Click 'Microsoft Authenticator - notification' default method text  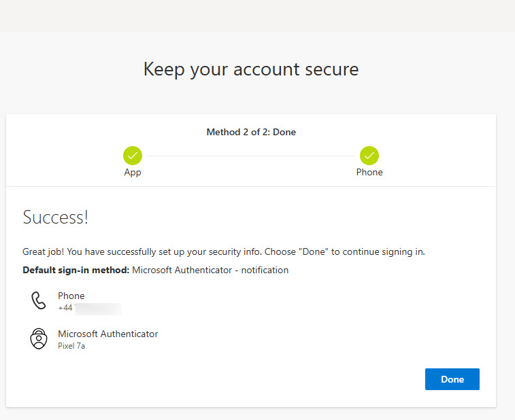click(210, 270)
